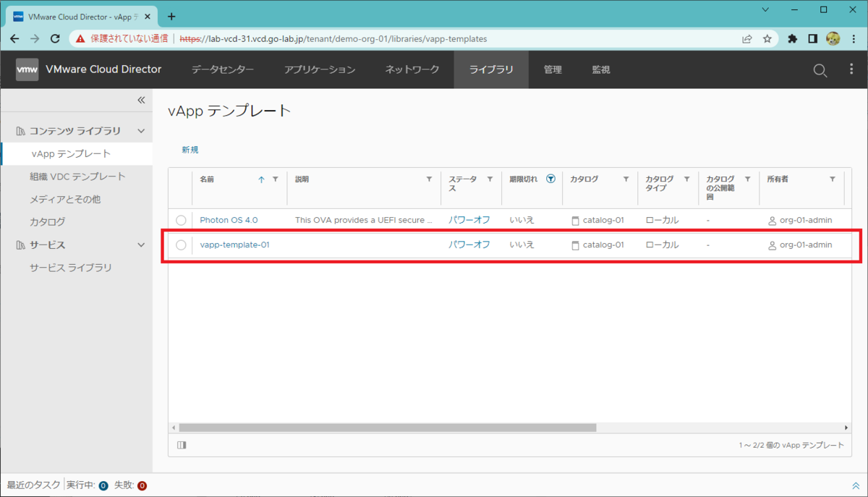Open the search magnifier in header

coord(820,70)
